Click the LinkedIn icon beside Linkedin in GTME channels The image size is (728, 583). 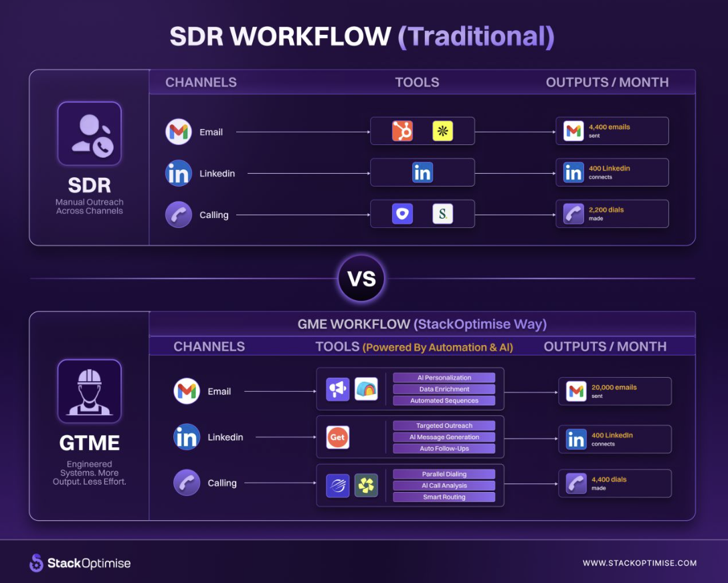[187, 437]
